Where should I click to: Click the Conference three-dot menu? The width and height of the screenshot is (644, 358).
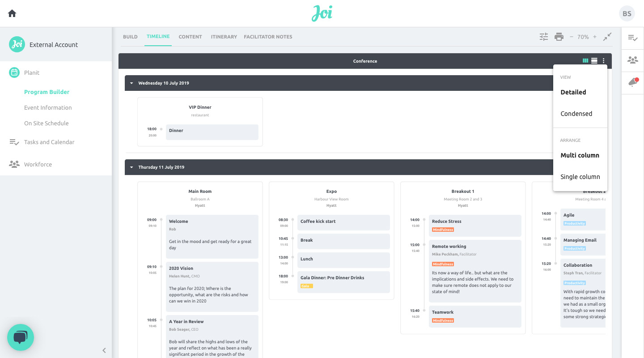click(x=604, y=61)
